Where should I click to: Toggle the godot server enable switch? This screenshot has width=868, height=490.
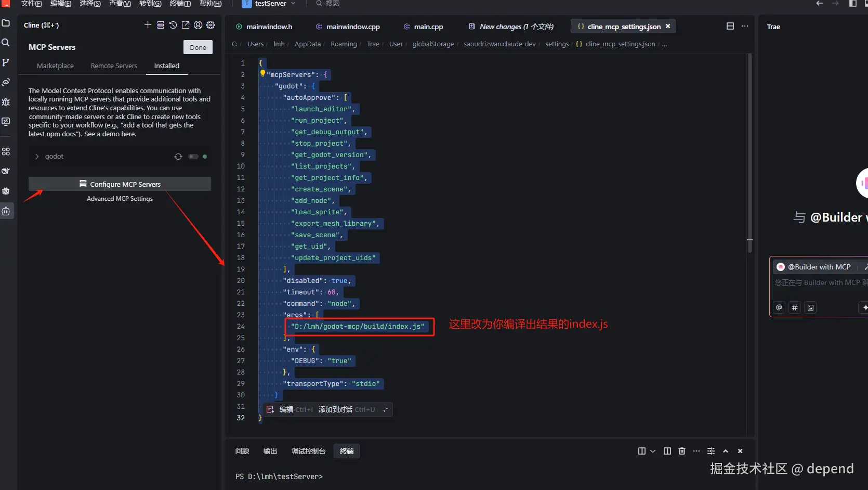(193, 157)
